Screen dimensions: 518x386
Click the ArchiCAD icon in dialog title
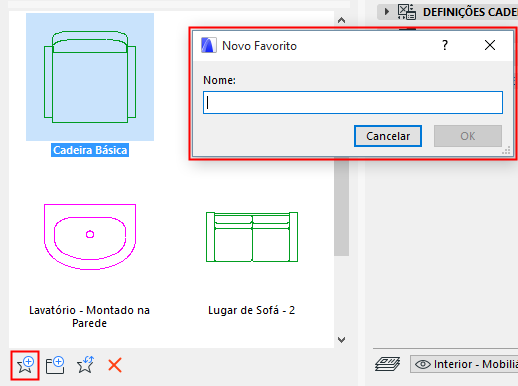[209, 45]
